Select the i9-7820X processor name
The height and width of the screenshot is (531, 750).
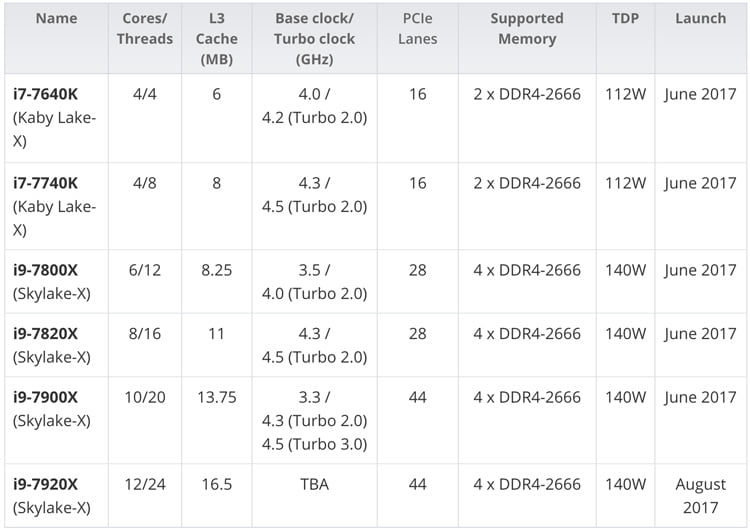pyautogui.click(x=46, y=334)
